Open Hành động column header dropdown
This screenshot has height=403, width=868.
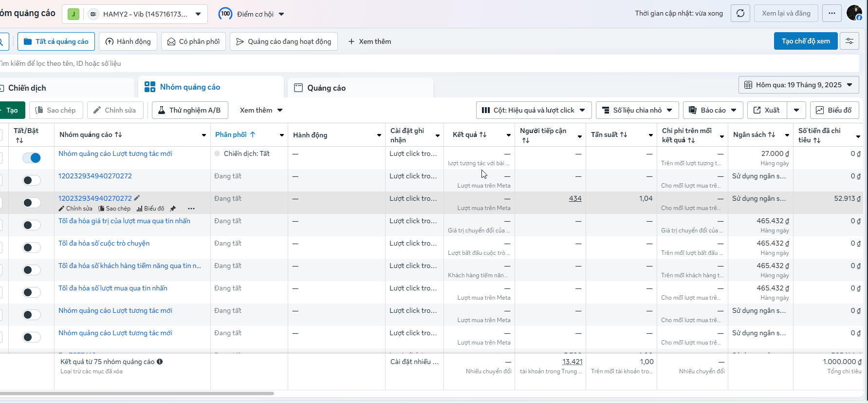click(379, 135)
